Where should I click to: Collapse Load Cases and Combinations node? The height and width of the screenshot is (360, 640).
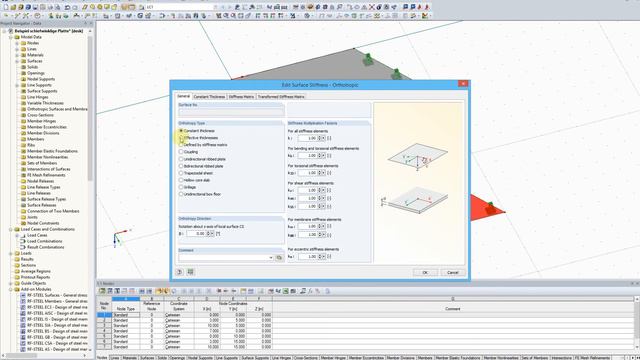click(x=11, y=229)
